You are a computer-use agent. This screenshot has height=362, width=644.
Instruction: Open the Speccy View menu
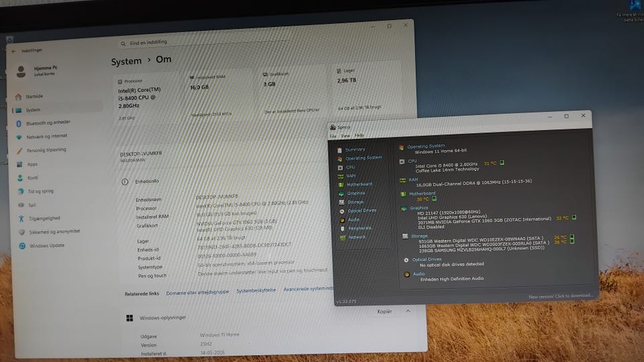(x=345, y=135)
